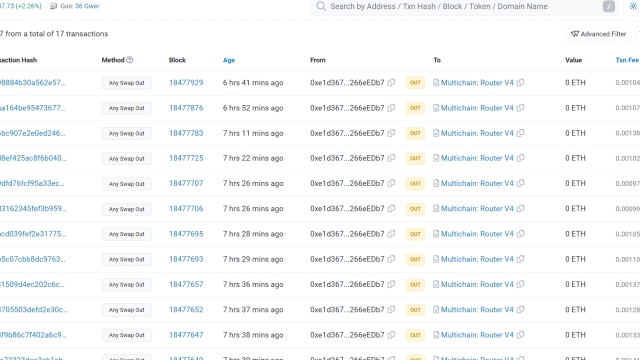Copy From address in block 18477657 row
The image size is (640, 360).
coord(391,284)
